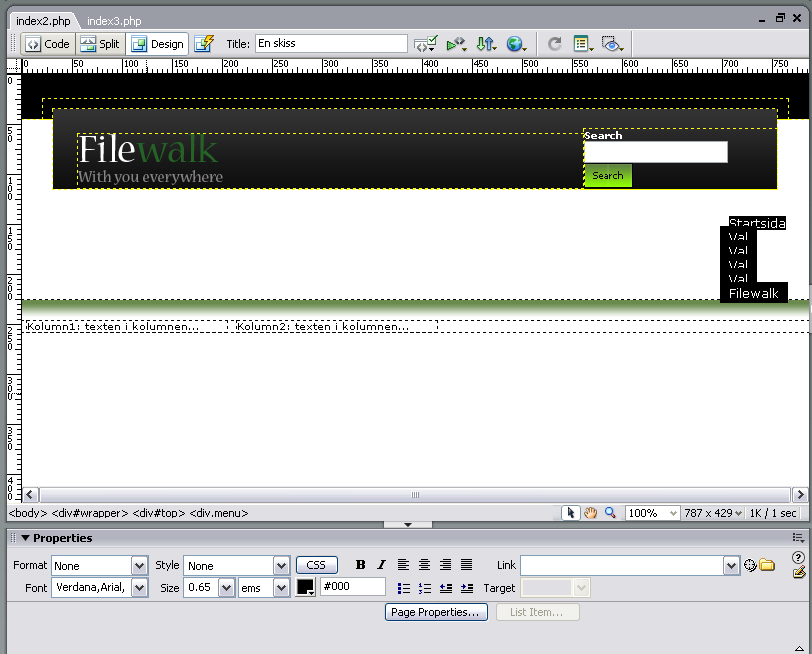Screen dimensions: 812x654
Task: Switch to index3.php document tab
Action: [114, 21]
